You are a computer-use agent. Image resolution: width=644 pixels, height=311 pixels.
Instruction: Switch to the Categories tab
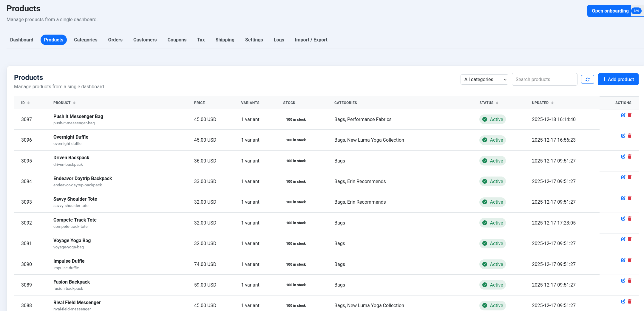pyautogui.click(x=86, y=40)
